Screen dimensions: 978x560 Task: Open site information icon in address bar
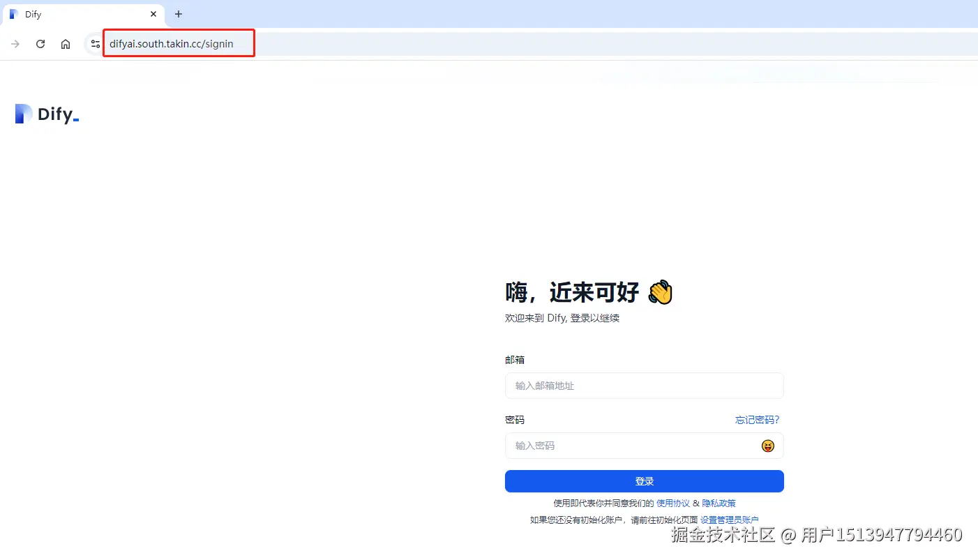click(x=96, y=44)
